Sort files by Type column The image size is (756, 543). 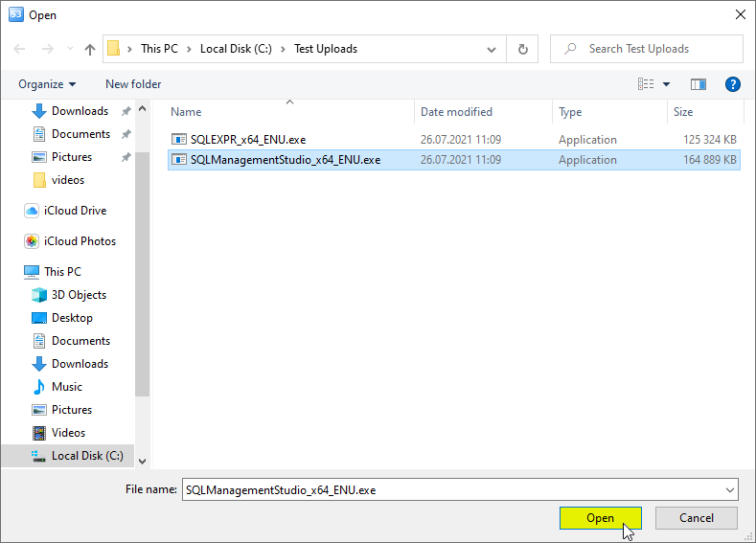[x=570, y=112]
